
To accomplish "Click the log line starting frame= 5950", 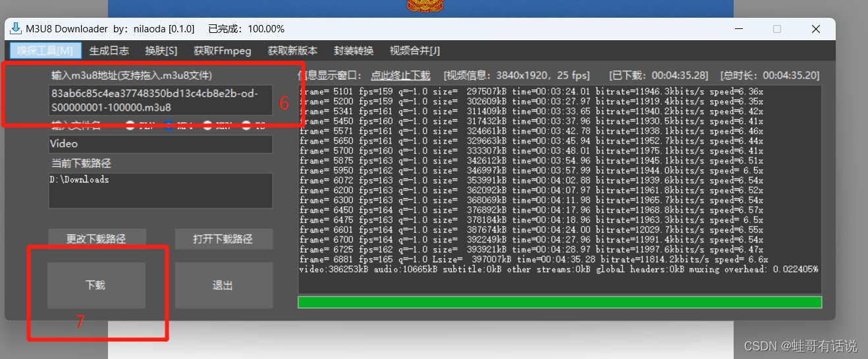I will (x=531, y=171).
